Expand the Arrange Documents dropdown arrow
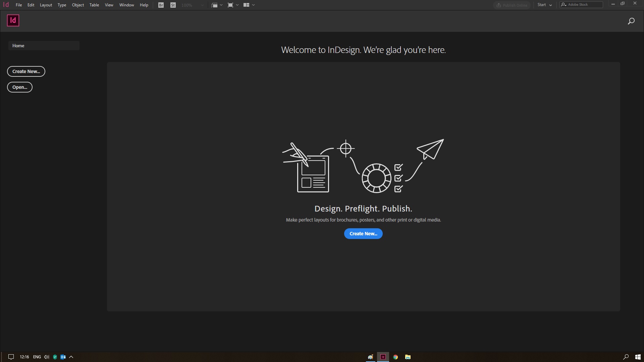 (254, 5)
